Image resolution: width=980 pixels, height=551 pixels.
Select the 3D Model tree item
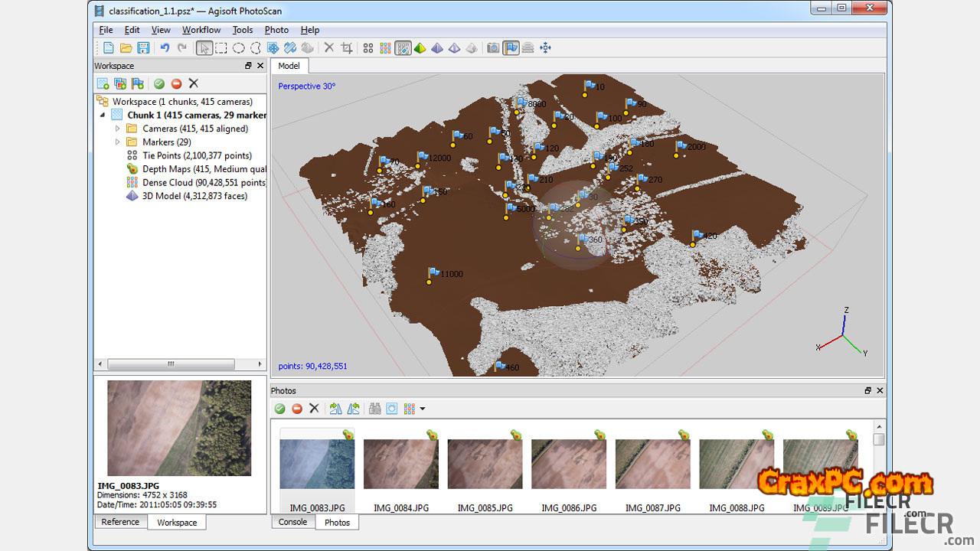[194, 196]
